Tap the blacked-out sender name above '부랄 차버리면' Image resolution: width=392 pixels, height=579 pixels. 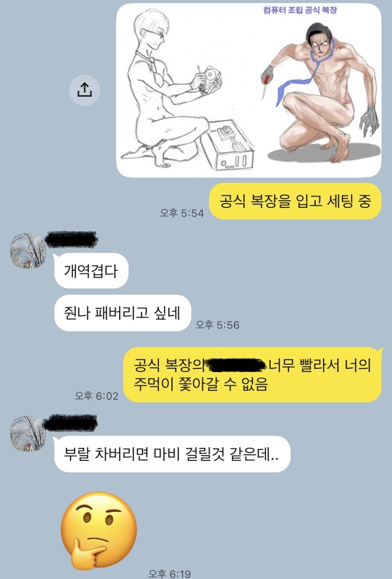[71, 423]
